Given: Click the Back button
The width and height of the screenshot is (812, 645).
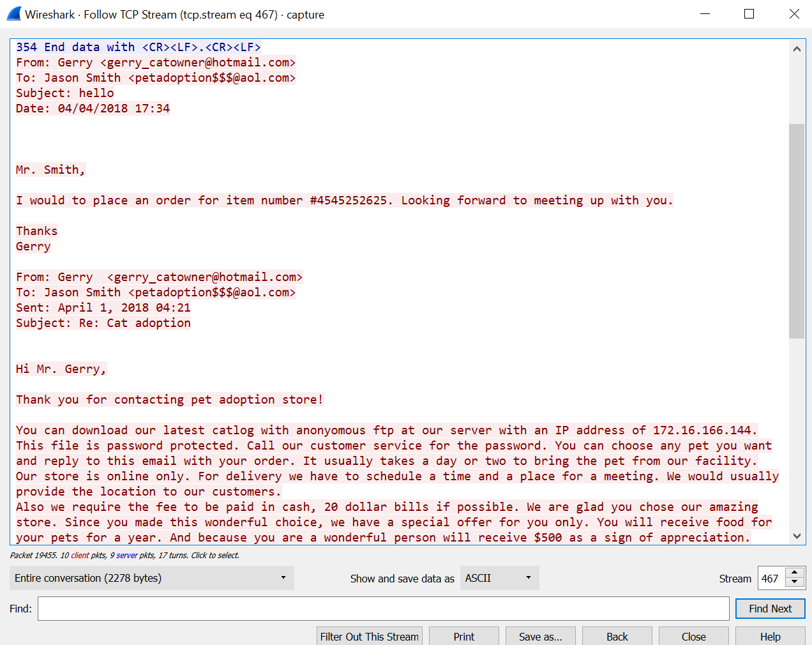Looking at the screenshot, I should point(617,636).
